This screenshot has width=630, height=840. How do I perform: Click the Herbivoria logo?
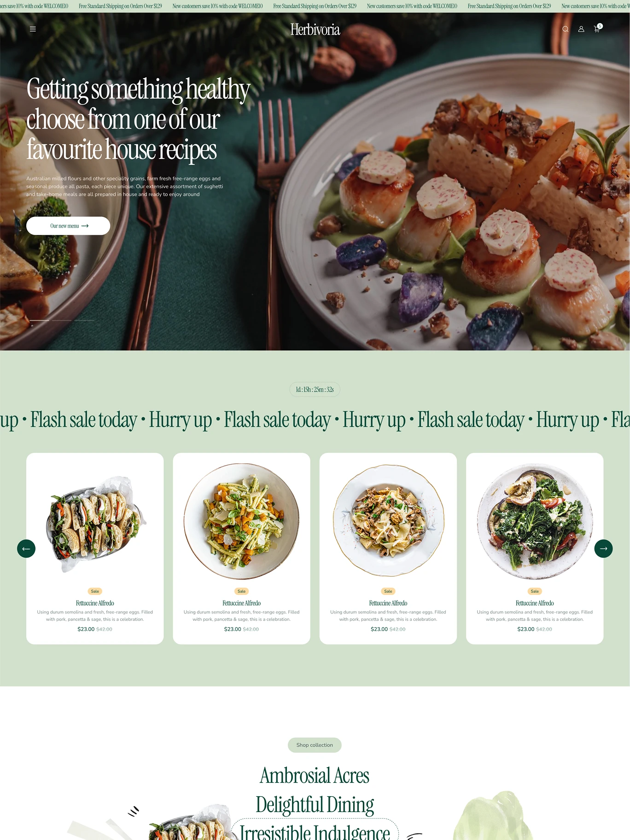[315, 29]
